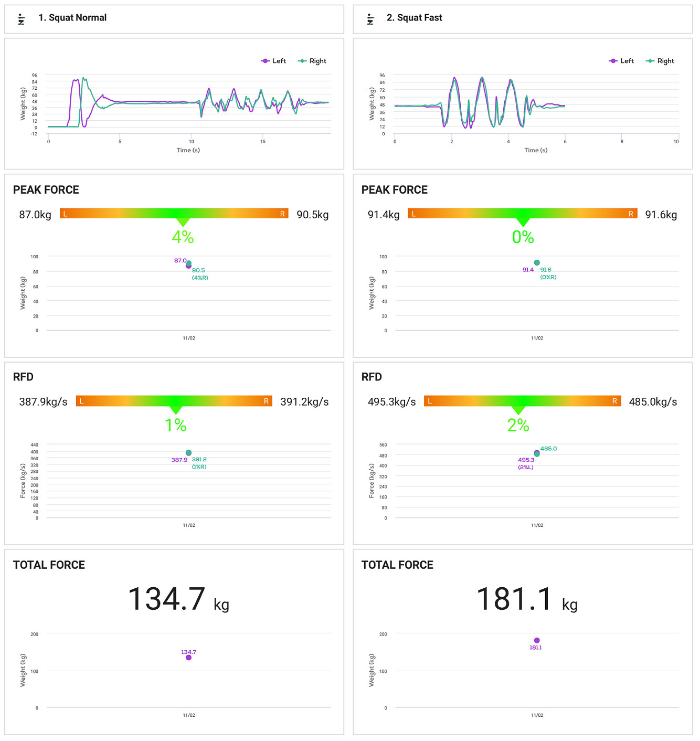Click the Time (s) label of Squat Fast graph
Viewport: 700px width, 741px height.
536,150
